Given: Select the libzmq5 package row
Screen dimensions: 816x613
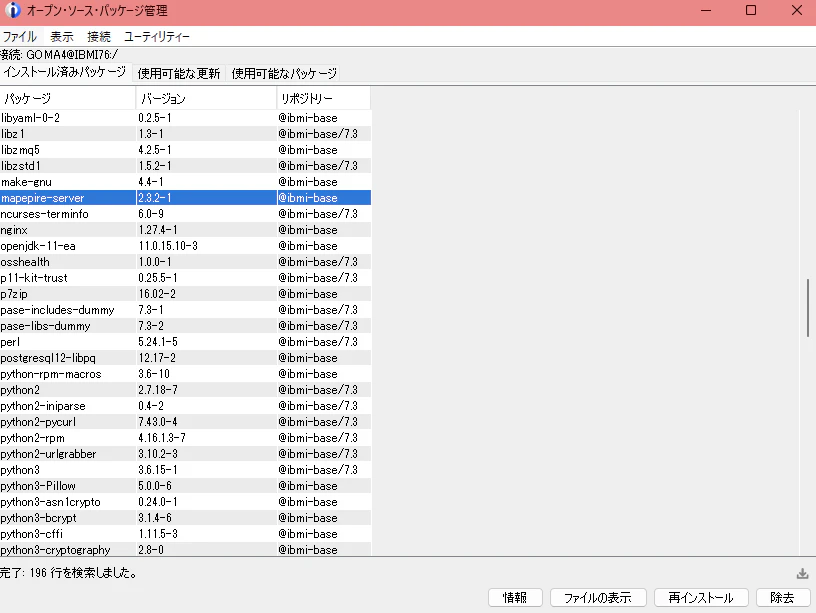Looking at the screenshot, I should 185,150.
